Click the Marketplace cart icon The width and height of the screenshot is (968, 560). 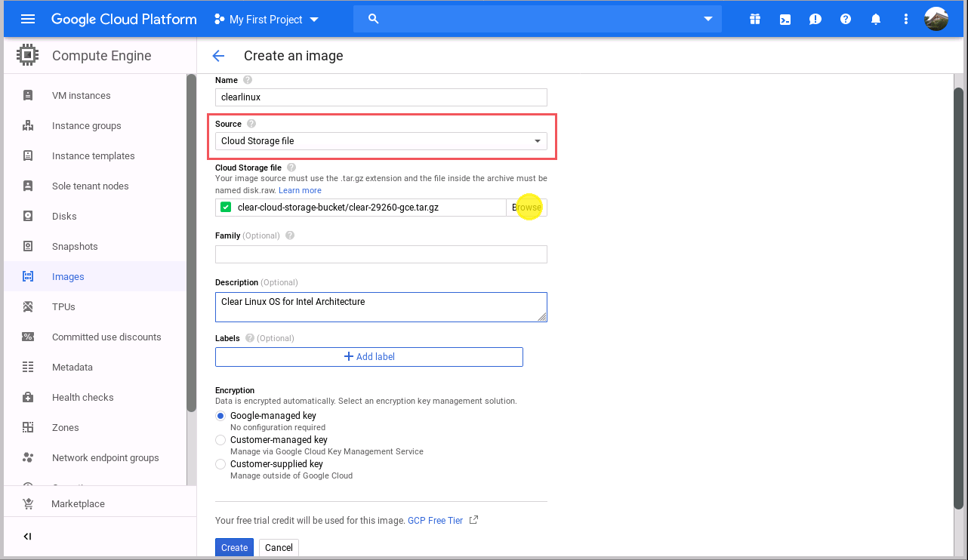pos(28,503)
